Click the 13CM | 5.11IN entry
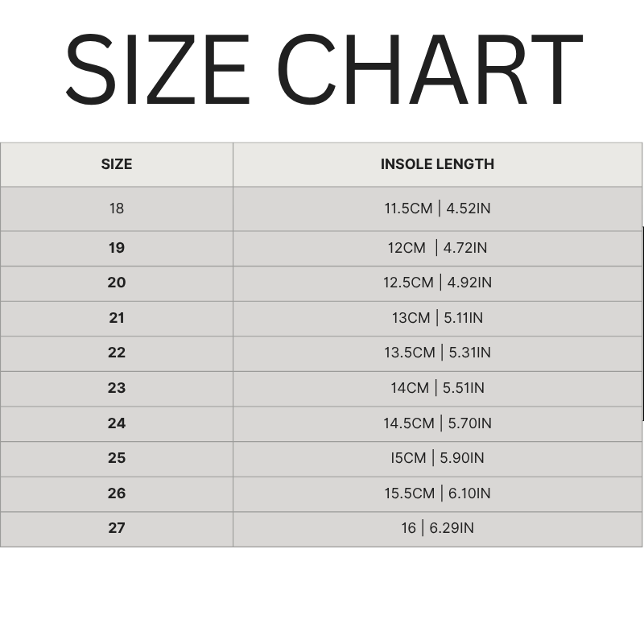This screenshot has width=644, height=644. [437, 318]
